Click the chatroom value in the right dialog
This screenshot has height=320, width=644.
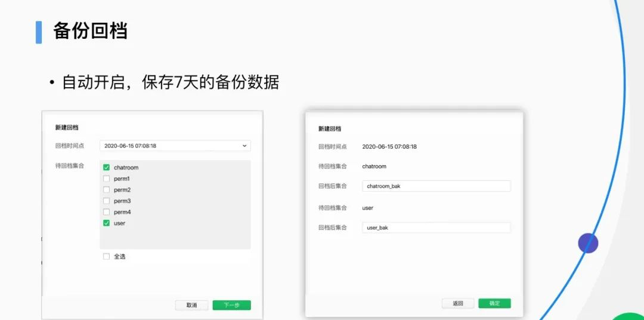(x=374, y=166)
